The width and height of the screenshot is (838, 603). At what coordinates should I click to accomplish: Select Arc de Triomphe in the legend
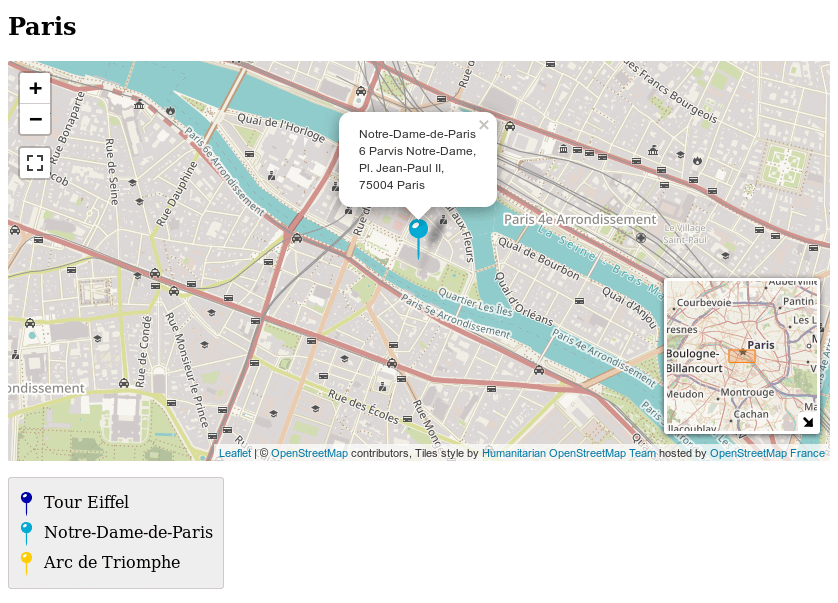tap(112, 562)
